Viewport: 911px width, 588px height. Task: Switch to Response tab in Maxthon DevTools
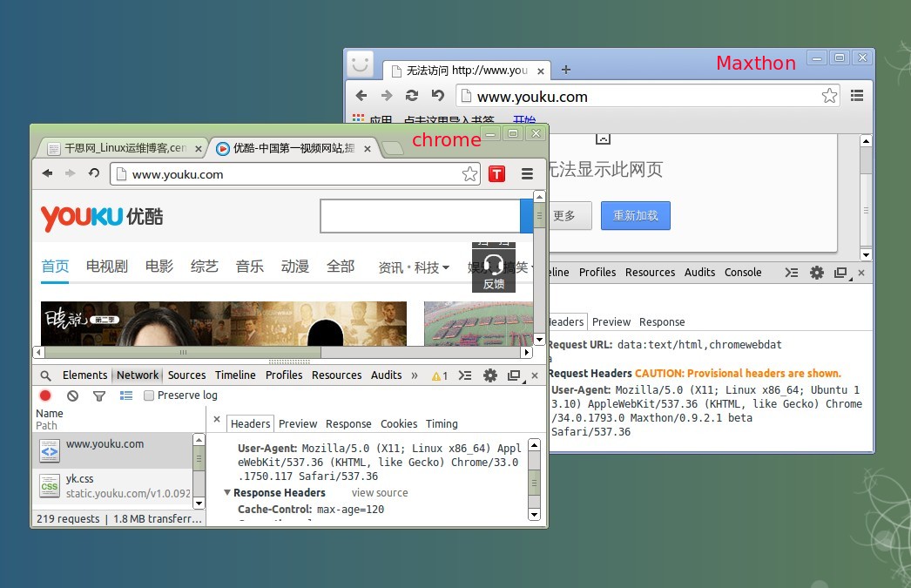662,322
